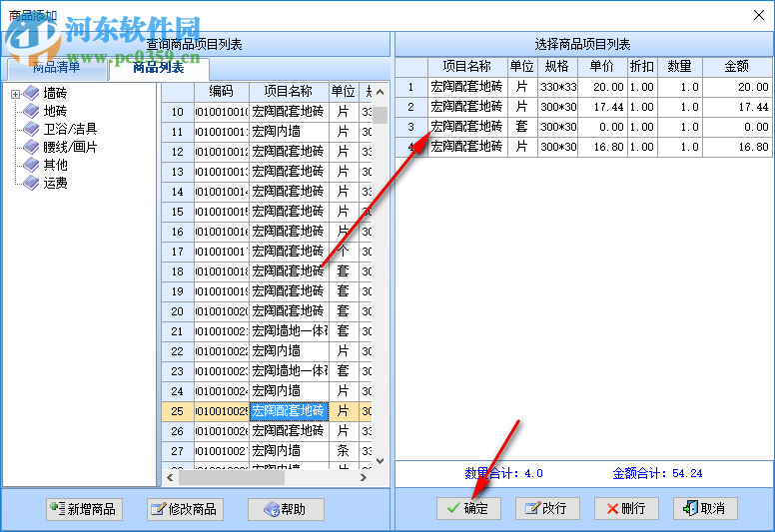775x532 pixels.
Task: Select the 其他 category icon
Action: click(x=31, y=165)
